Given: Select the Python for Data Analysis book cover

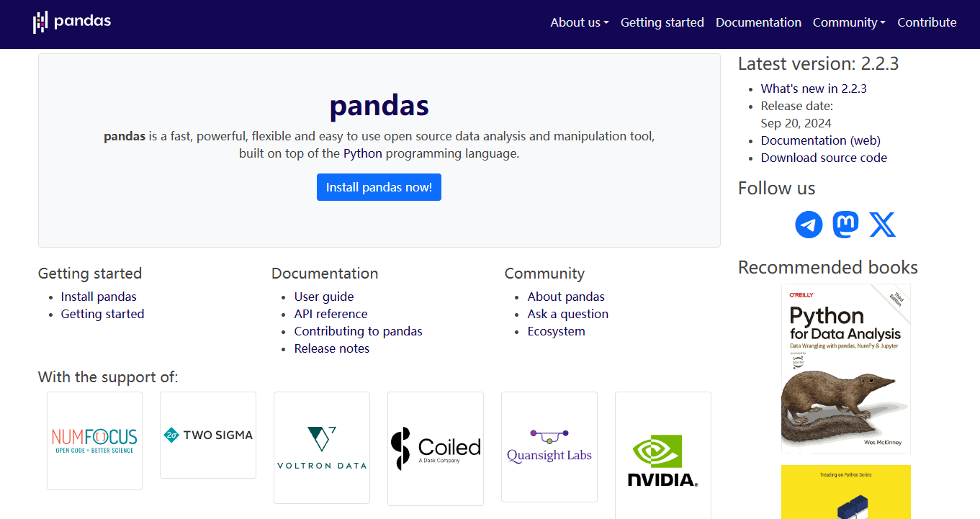Looking at the screenshot, I should tap(845, 368).
